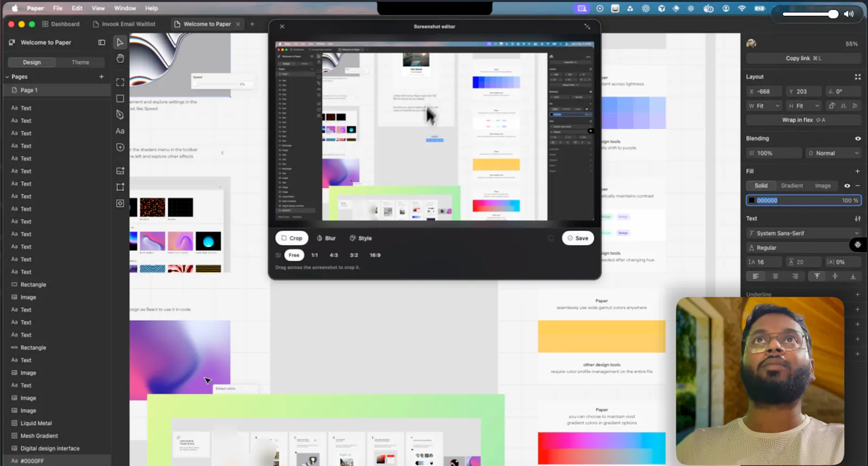Click the Save button in Screenshot editor
The image size is (868, 466).
point(578,238)
